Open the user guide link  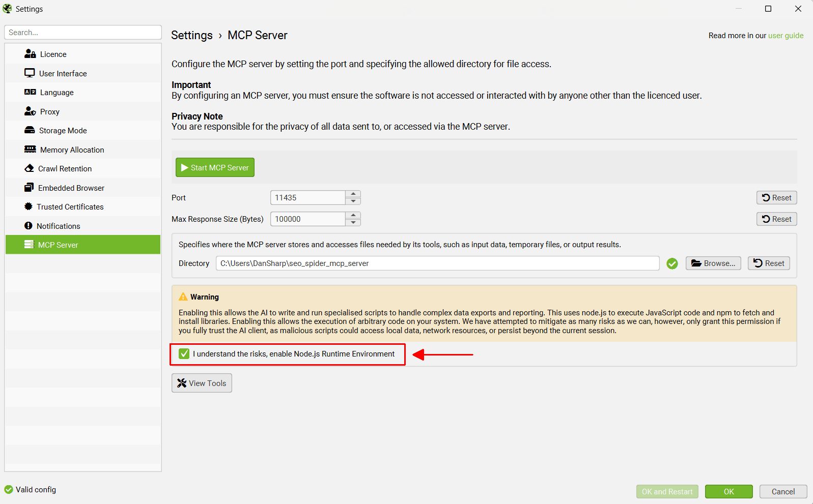click(786, 36)
